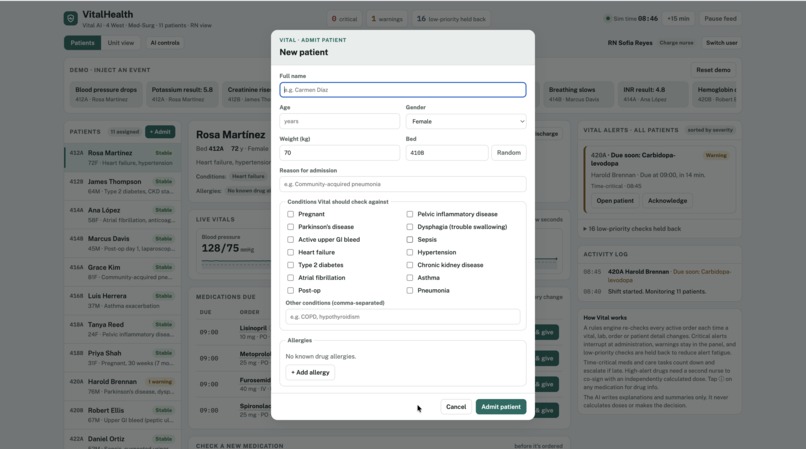
Task: Select patient Priya Shah in list
Action: click(x=122, y=358)
